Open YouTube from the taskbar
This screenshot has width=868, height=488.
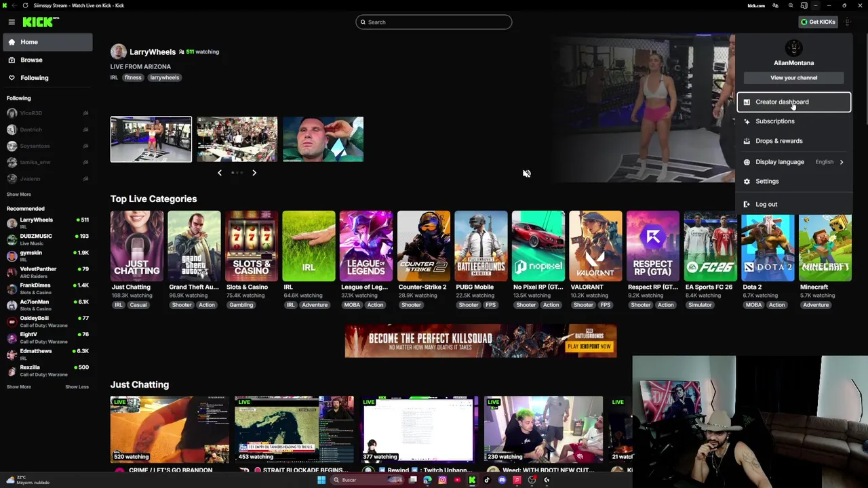(x=457, y=480)
